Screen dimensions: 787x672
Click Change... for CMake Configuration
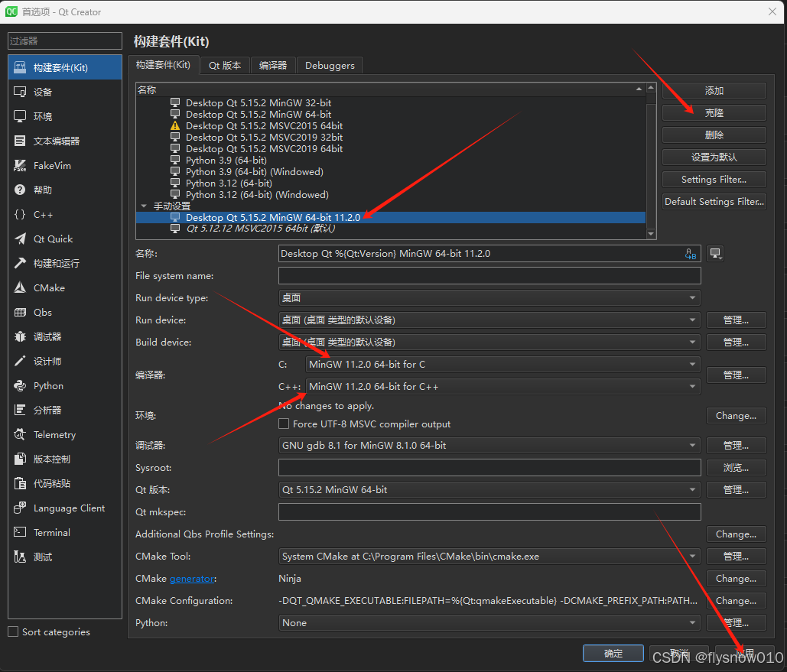point(736,600)
